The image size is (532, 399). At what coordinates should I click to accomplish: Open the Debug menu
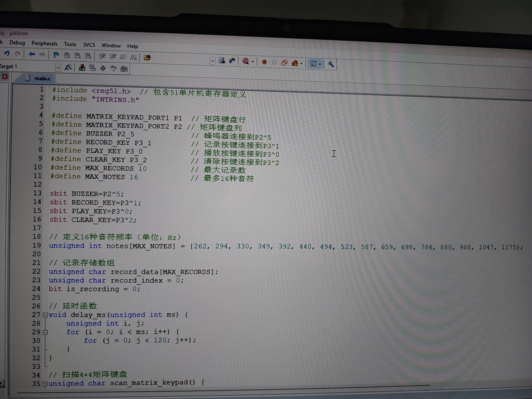click(x=17, y=43)
